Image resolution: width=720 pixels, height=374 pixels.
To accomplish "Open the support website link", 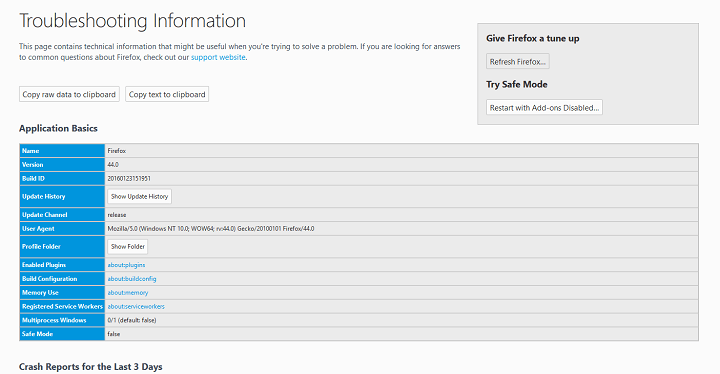I will tap(218, 57).
